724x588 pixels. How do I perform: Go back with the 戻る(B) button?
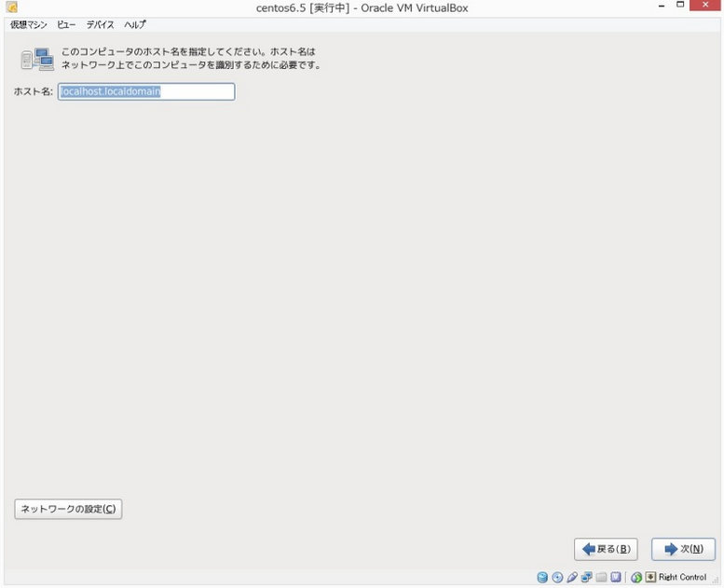(x=606, y=549)
